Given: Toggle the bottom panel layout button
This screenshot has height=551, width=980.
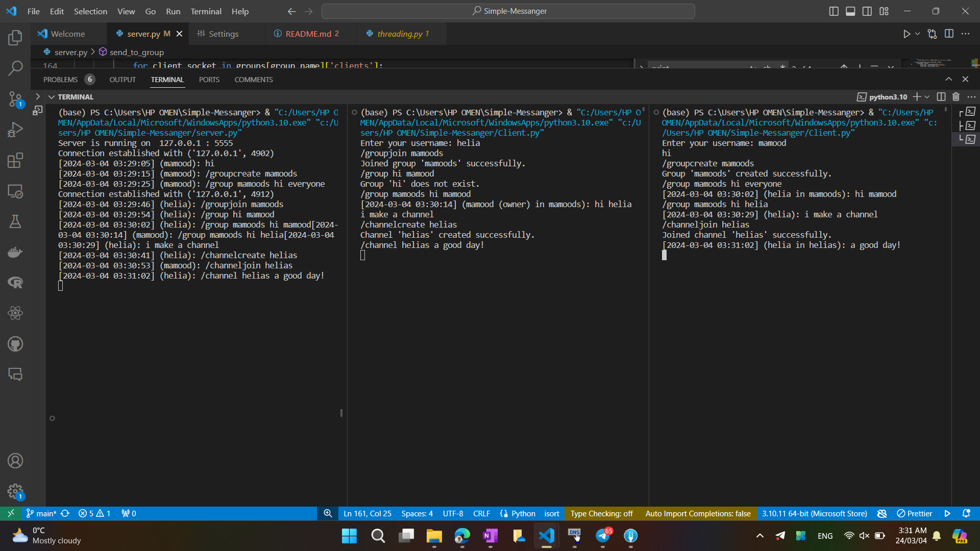Looking at the screenshot, I should [x=850, y=11].
